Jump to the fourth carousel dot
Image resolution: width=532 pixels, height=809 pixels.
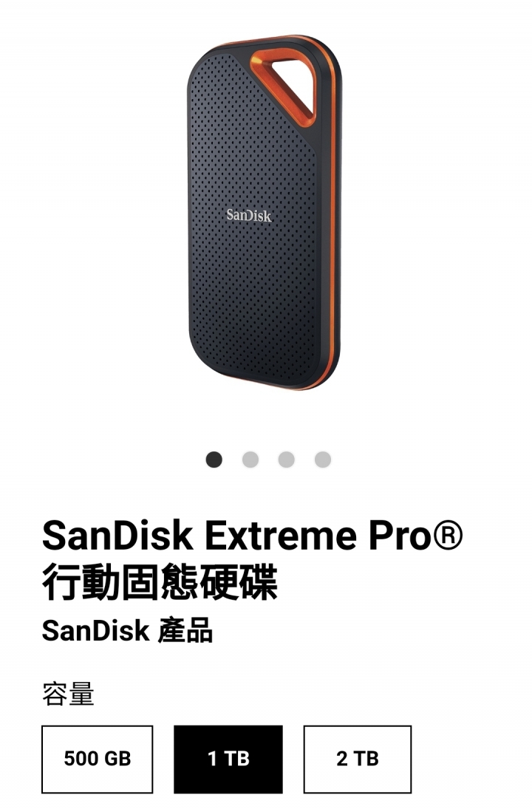(322, 460)
